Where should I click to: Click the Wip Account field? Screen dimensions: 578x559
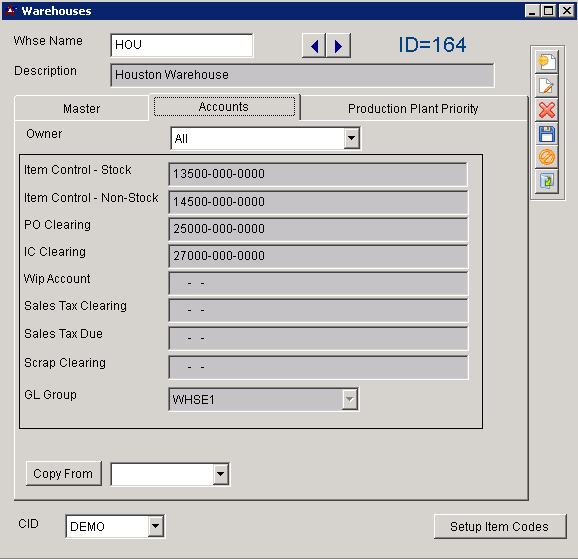coord(318,283)
